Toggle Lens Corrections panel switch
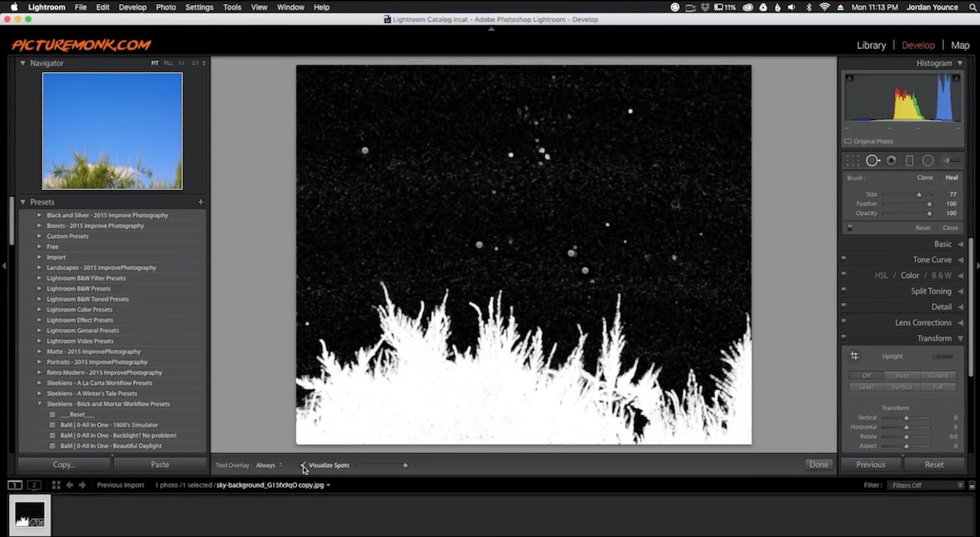Image resolution: width=980 pixels, height=537 pixels. click(x=844, y=322)
